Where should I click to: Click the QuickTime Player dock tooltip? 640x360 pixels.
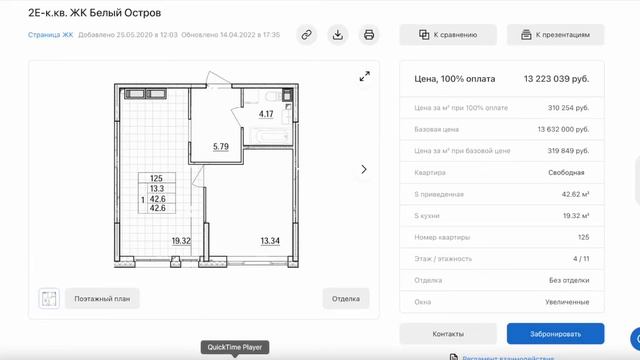235,347
